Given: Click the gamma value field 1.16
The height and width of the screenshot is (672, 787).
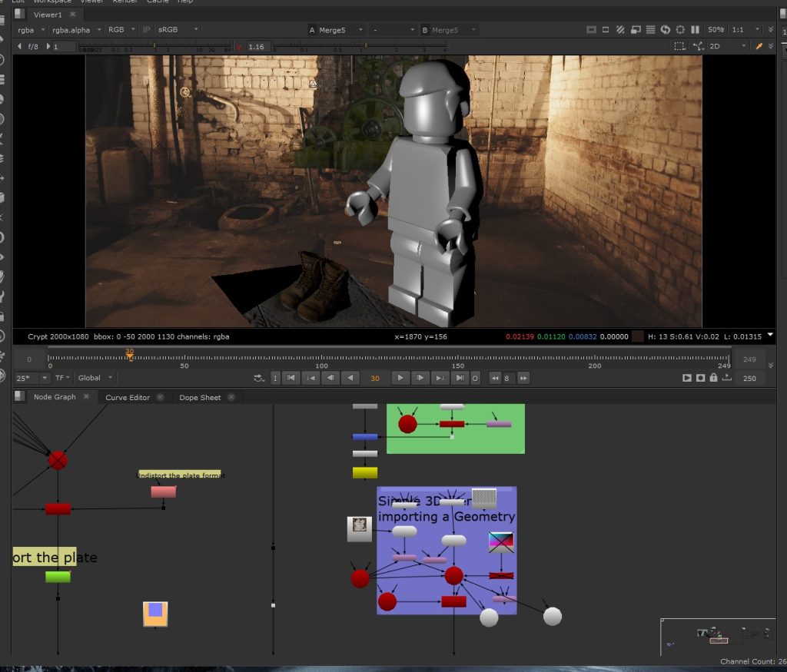Looking at the screenshot, I should 257,47.
